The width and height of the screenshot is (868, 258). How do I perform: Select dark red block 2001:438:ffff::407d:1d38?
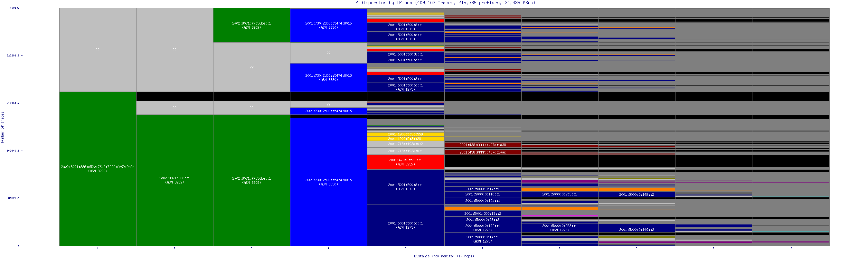pyautogui.click(x=483, y=145)
